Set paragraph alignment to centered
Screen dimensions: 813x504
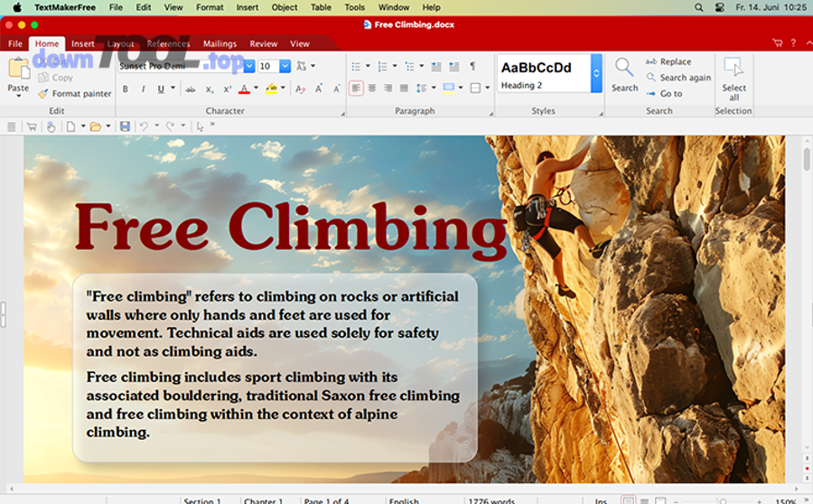click(372, 89)
